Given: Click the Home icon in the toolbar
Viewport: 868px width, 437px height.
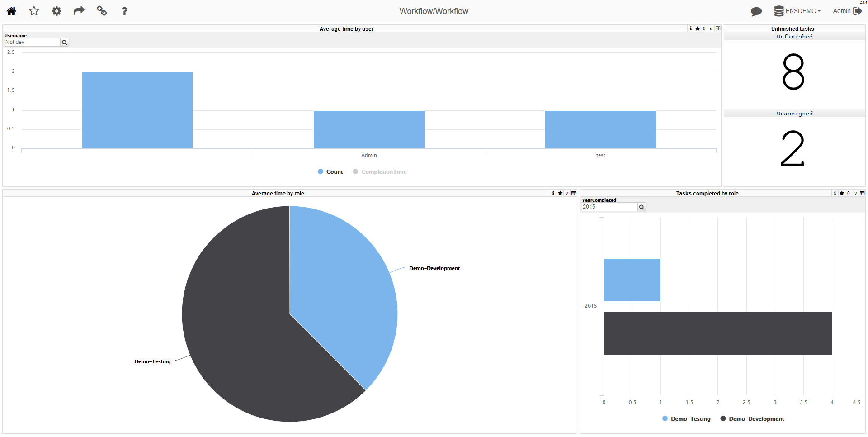Looking at the screenshot, I should click(11, 11).
